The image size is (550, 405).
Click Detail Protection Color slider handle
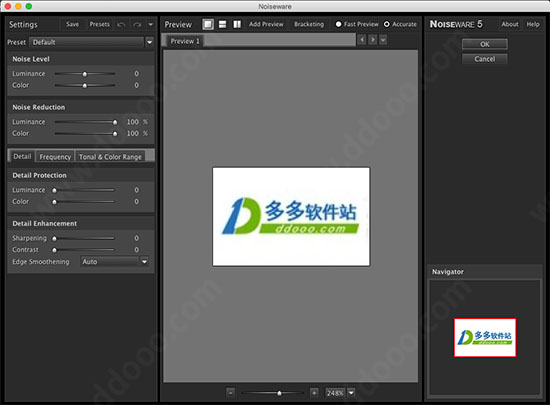(x=54, y=202)
